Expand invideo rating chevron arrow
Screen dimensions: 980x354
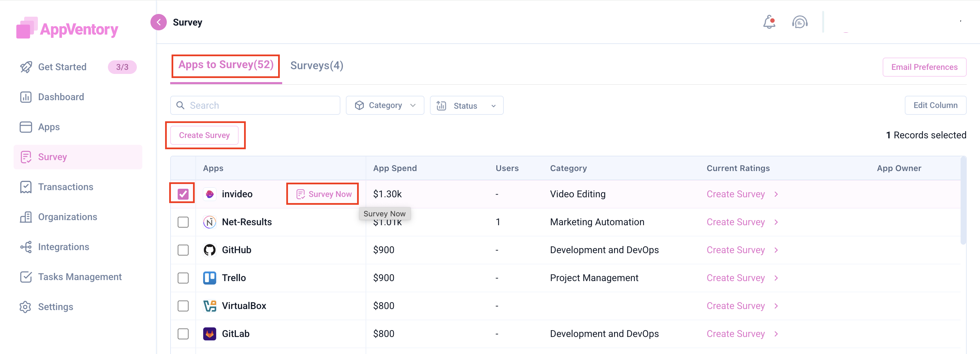[776, 194]
